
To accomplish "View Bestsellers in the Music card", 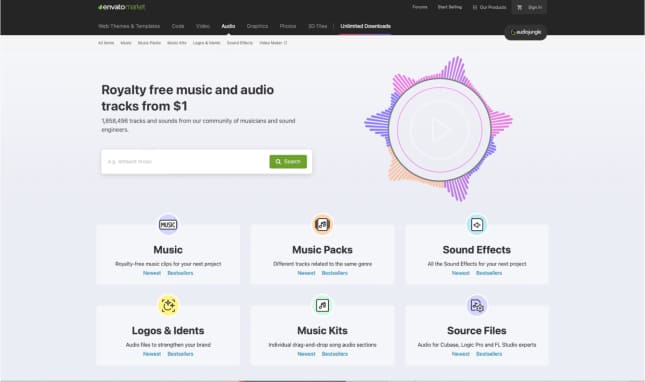I will click(x=180, y=273).
